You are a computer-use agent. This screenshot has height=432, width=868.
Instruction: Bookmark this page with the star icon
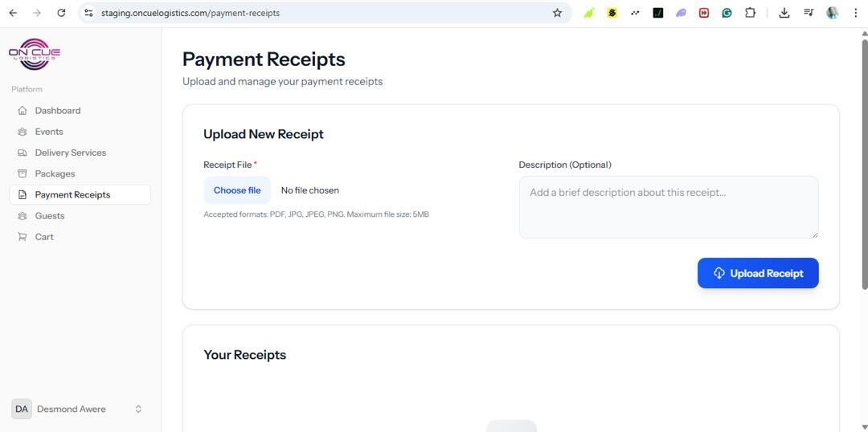point(557,13)
